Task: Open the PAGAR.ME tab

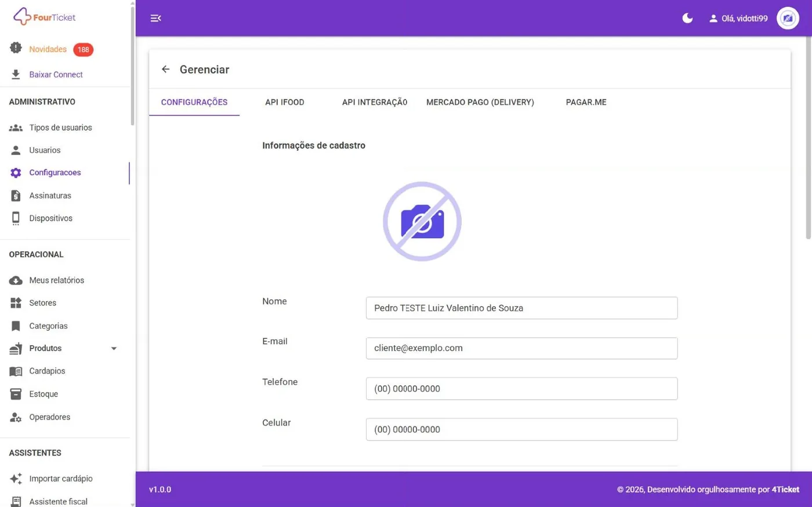Action: (x=586, y=102)
